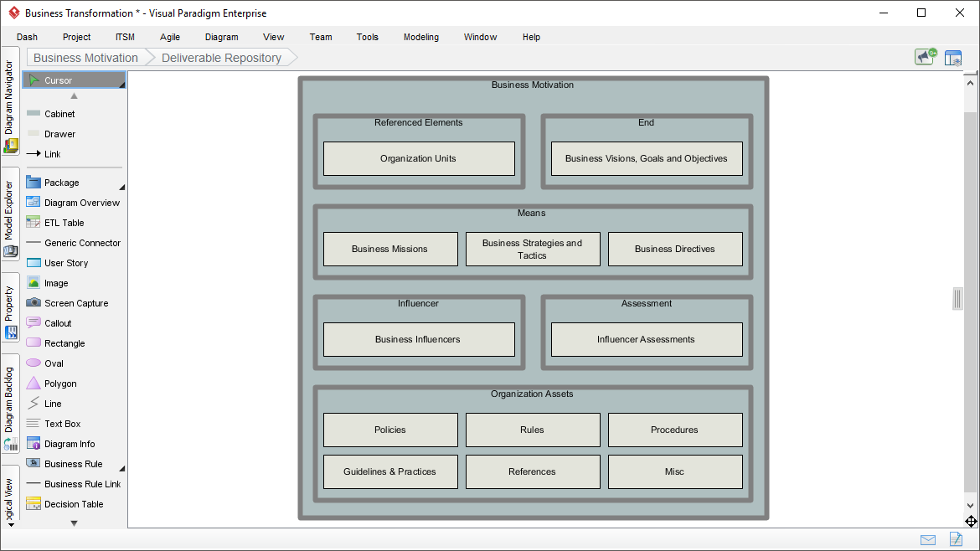Open the View menu

coord(274,37)
